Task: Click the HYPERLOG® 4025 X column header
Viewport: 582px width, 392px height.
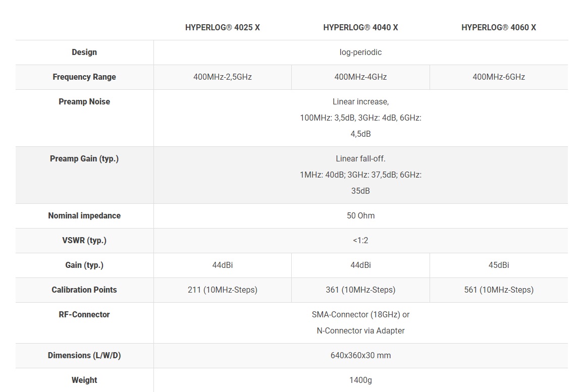Action: [222, 27]
